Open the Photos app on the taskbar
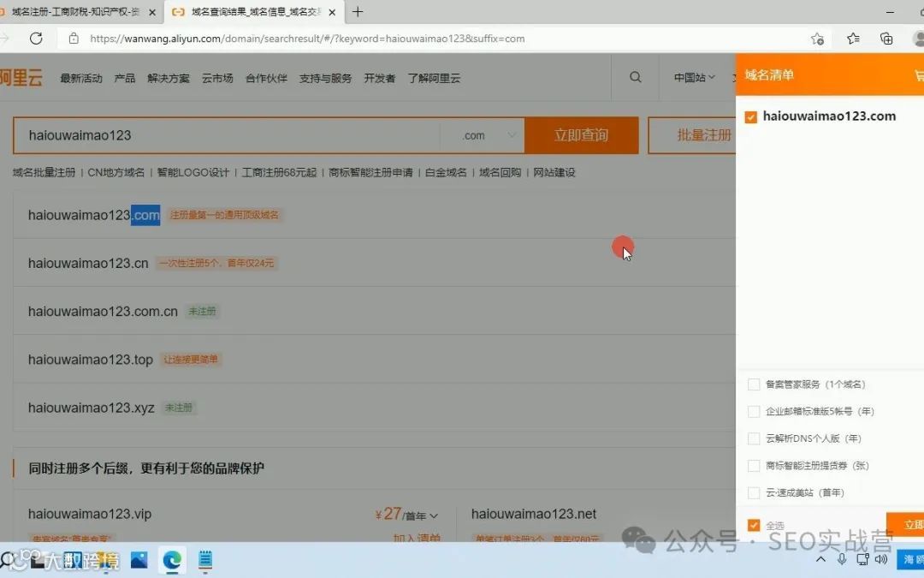This screenshot has height=578, width=924. click(139, 560)
